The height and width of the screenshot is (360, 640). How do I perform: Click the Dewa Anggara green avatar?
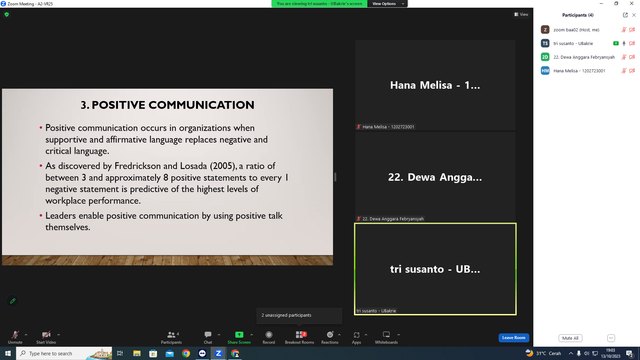(545, 57)
